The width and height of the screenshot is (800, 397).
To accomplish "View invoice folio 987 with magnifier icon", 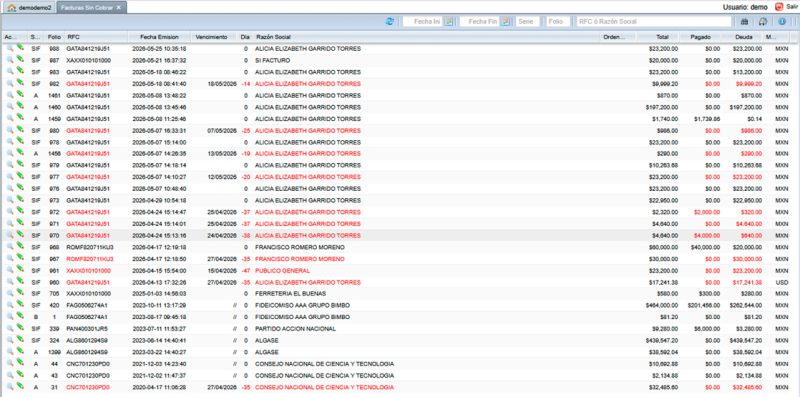I will point(10,60).
